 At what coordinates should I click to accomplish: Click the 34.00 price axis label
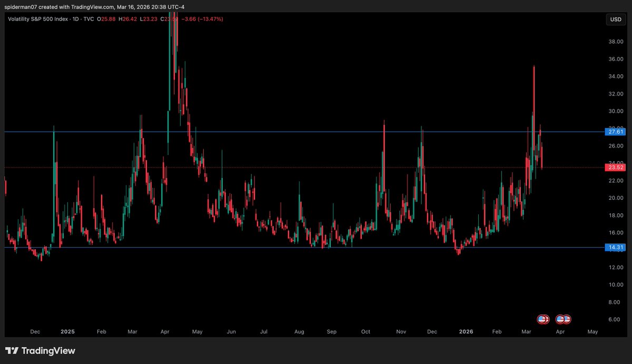(616, 76)
